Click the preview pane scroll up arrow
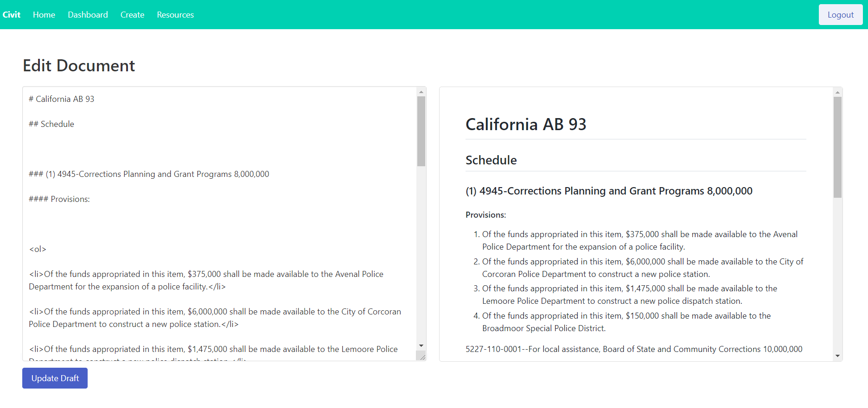Viewport: 868px width, 408px height. tap(837, 92)
